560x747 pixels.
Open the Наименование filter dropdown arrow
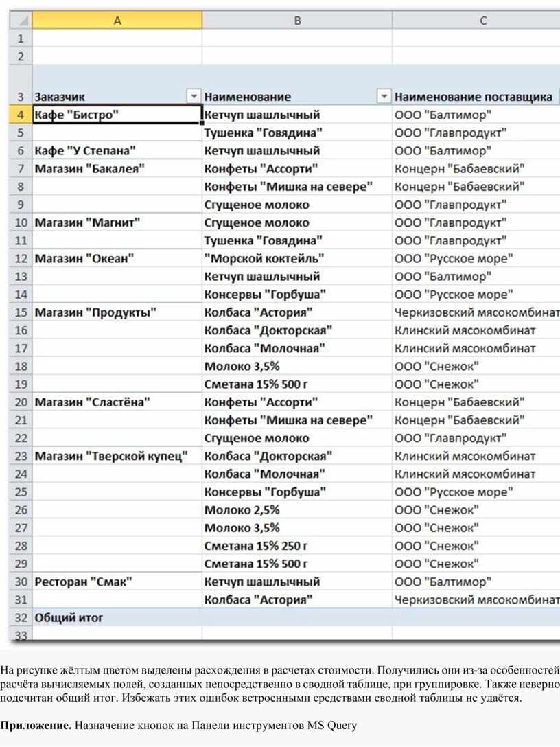(384, 97)
